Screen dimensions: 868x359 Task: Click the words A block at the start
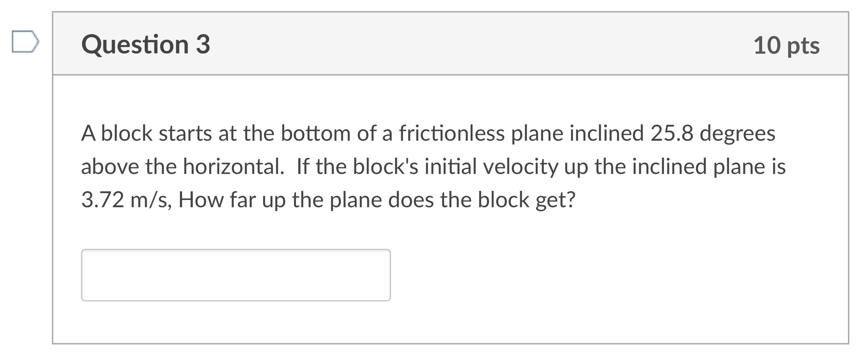pyautogui.click(x=117, y=133)
